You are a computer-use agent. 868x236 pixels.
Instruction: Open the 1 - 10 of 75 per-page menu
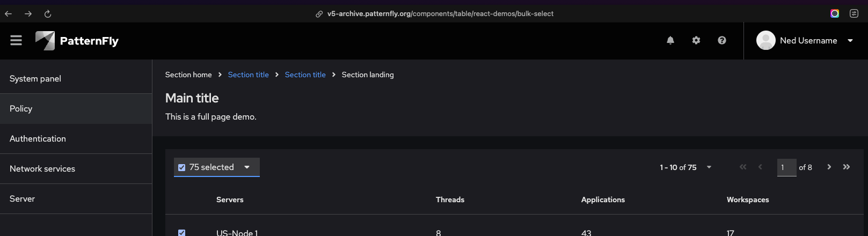(x=685, y=167)
